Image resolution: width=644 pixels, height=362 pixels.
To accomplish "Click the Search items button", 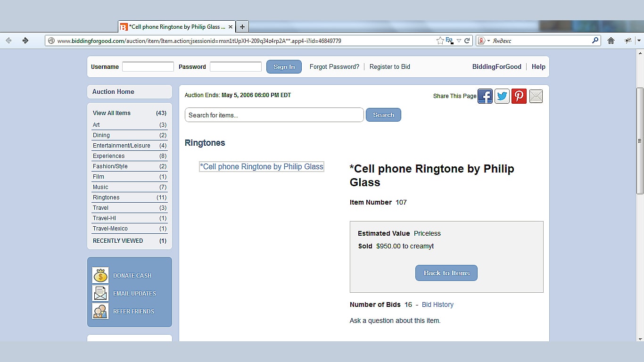I will pos(383,115).
